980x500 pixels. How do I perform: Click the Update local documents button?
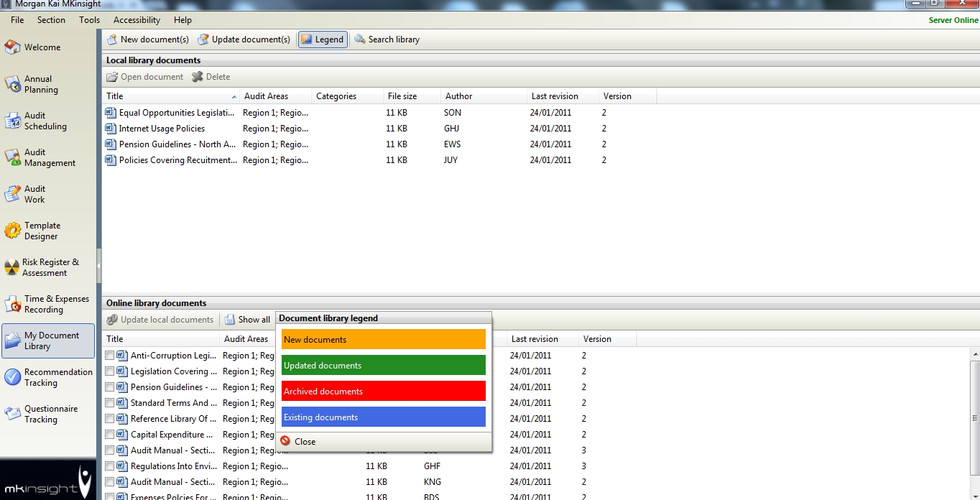tap(160, 319)
